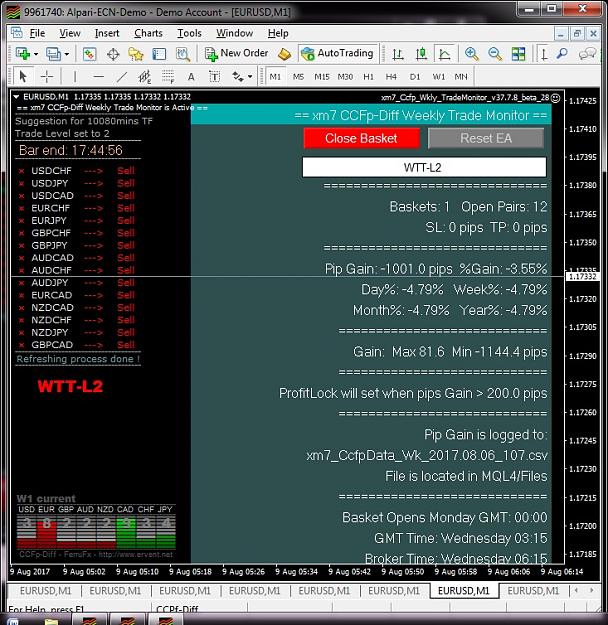
Task: Switch to the M1 timeframe
Action: [x=275, y=77]
